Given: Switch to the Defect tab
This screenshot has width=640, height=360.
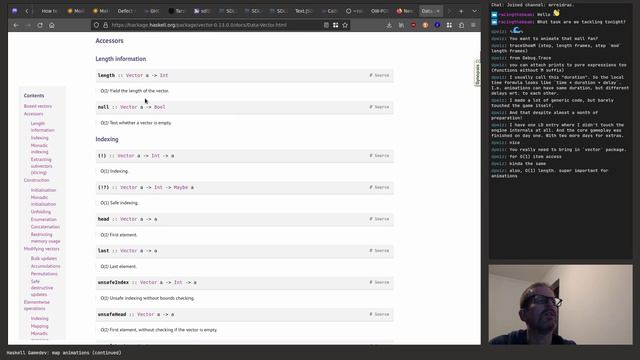Looking at the screenshot, I should 125,11.
